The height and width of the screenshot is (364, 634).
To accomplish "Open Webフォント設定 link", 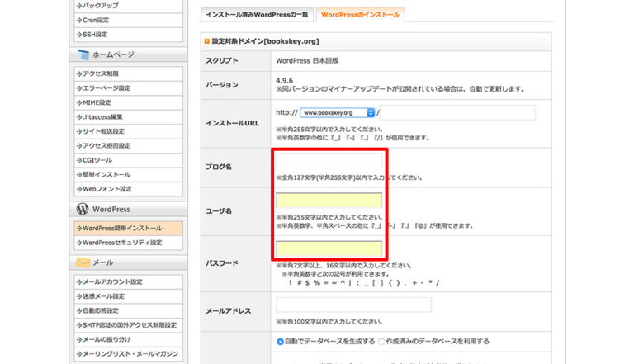I will (x=107, y=189).
